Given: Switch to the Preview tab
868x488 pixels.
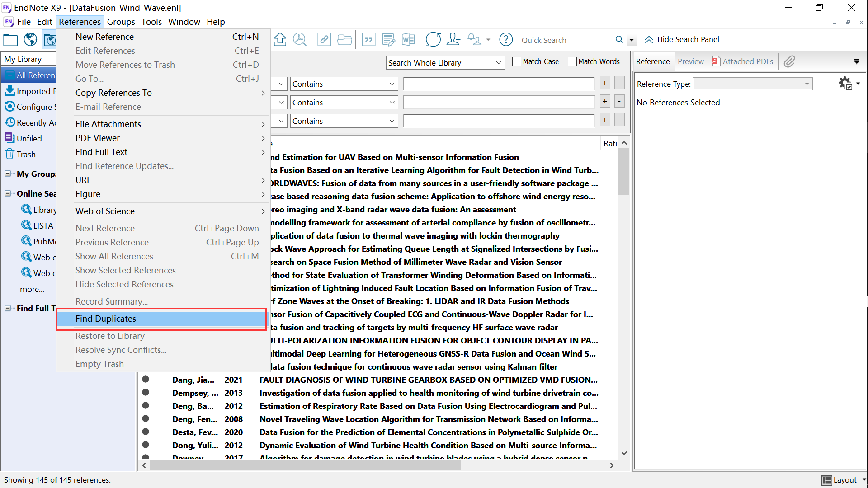Looking at the screenshot, I should 690,61.
